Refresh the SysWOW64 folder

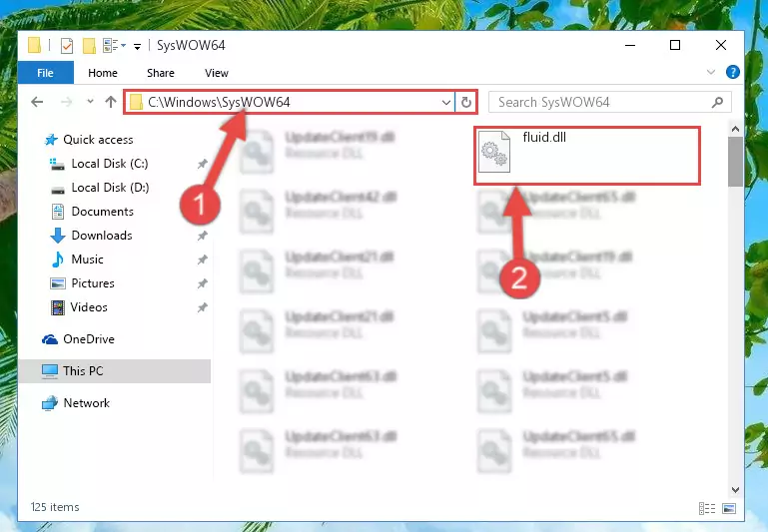click(x=465, y=102)
